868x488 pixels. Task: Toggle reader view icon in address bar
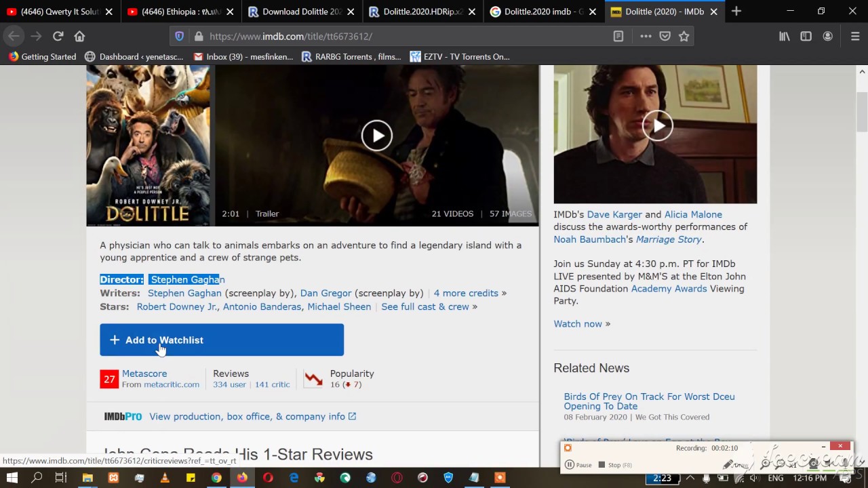[618, 37]
